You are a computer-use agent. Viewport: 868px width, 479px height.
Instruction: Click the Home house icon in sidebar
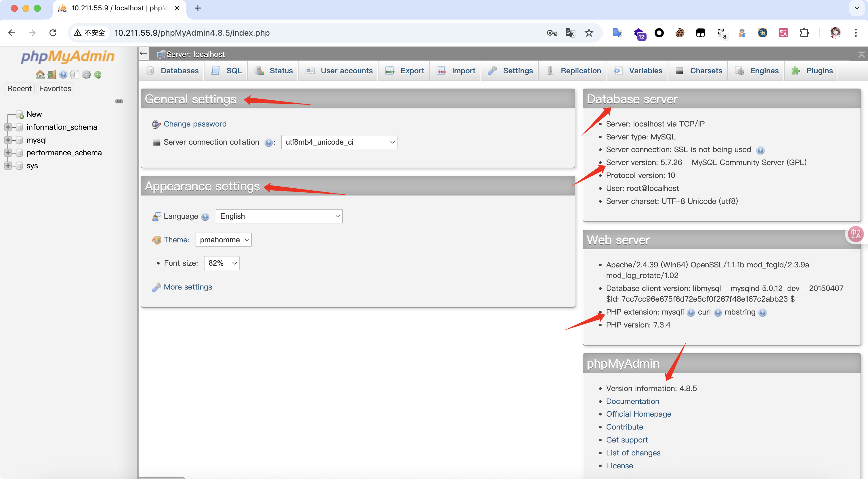click(x=40, y=74)
